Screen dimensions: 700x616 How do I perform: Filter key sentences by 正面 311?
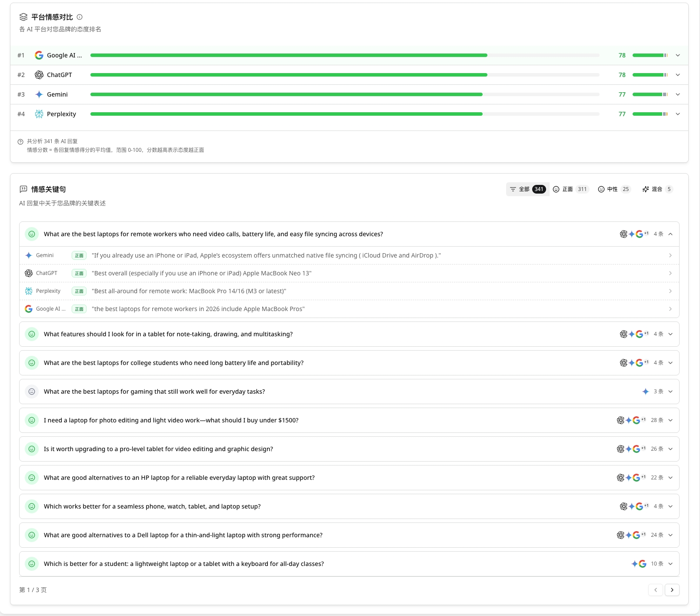point(570,189)
